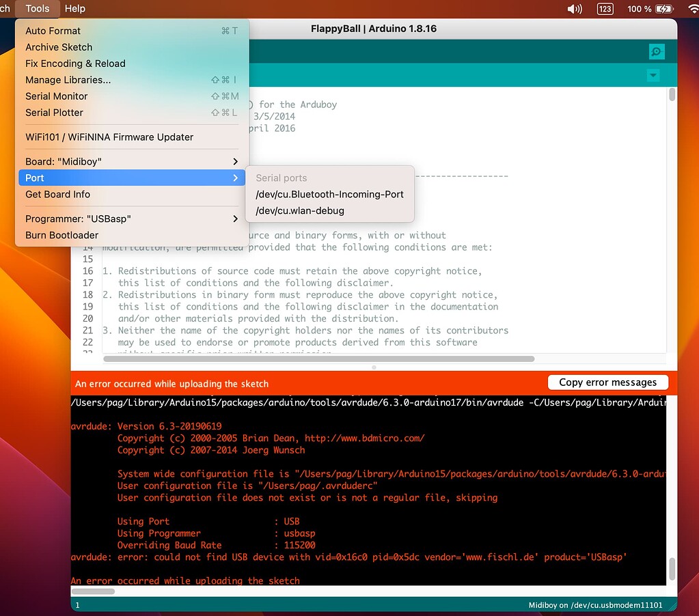This screenshot has width=699, height=616.
Task: Choose Burn Bootloader
Action: (131, 235)
